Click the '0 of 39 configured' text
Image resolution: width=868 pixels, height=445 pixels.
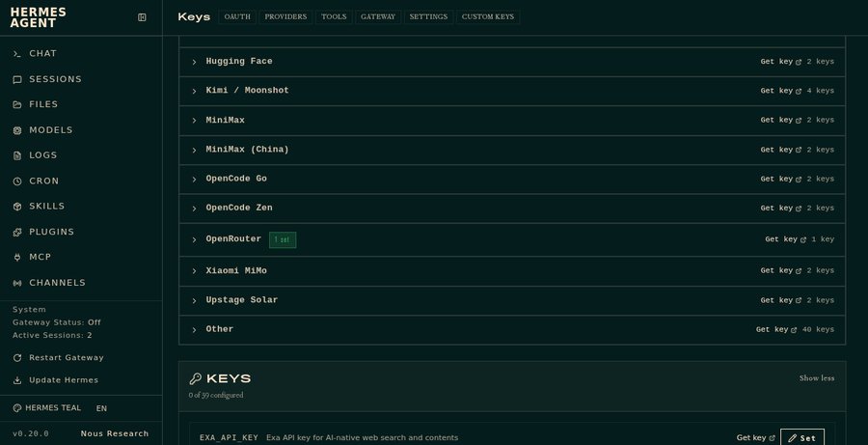(x=216, y=395)
